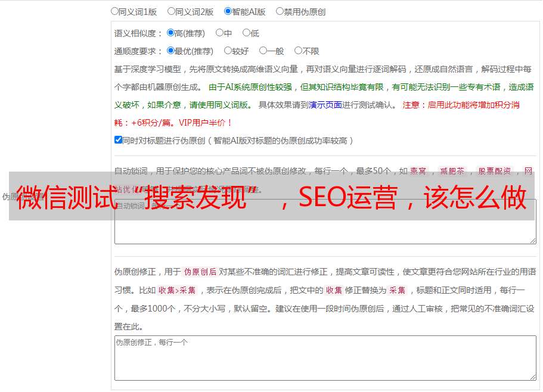543x392 pixels.
Task: Click the 减肥茶 example keyword
Action: [452, 171]
